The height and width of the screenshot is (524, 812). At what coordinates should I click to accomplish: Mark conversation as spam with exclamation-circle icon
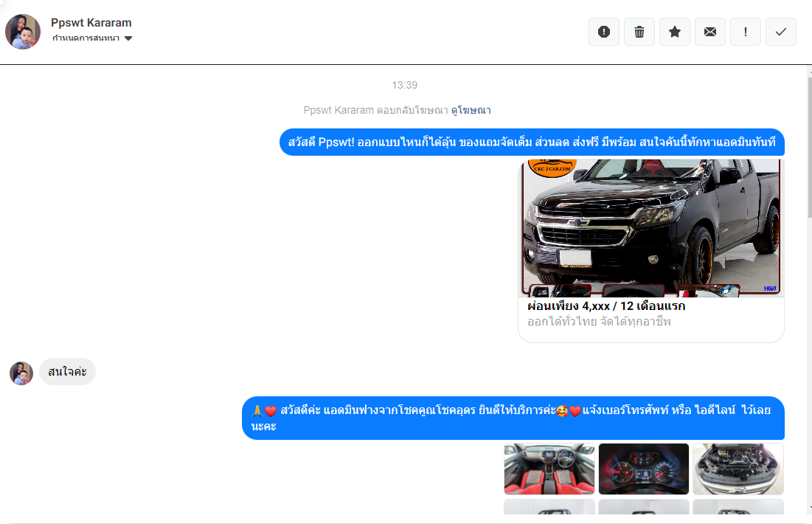point(603,32)
